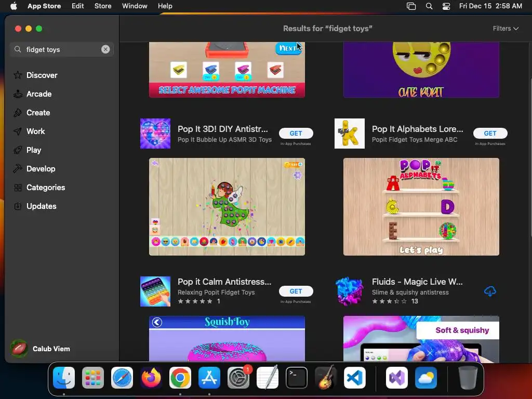532x399 pixels.
Task: Redownload Fluids Magic Live from cloud
Action: click(490, 291)
